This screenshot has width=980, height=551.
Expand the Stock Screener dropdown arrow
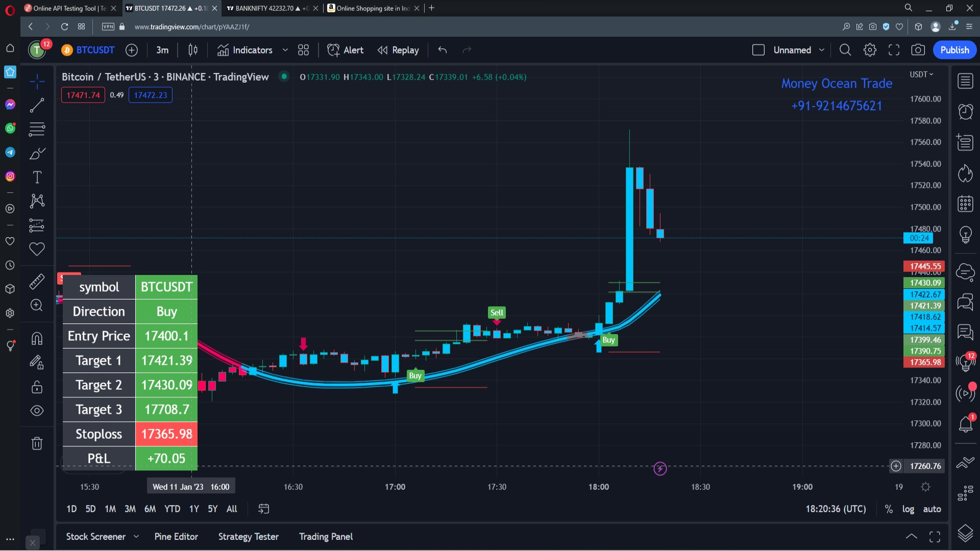pyautogui.click(x=136, y=537)
